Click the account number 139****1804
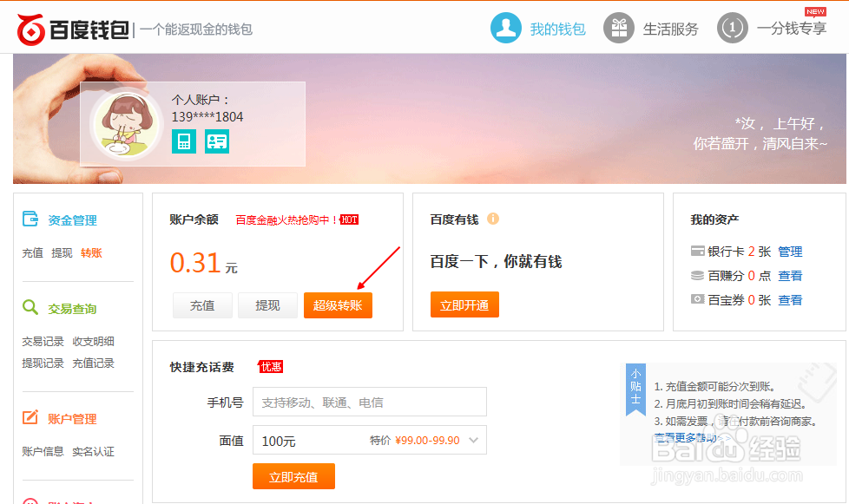 pyautogui.click(x=207, y=117)
